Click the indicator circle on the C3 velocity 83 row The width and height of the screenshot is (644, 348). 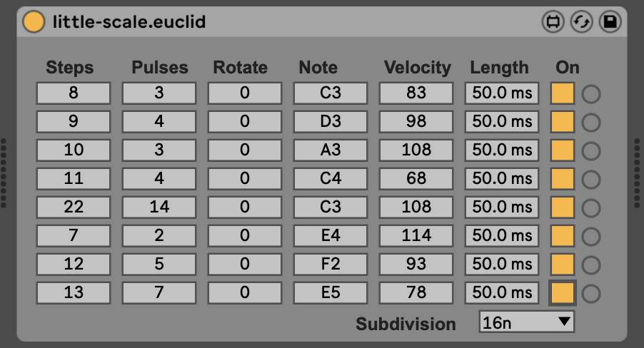(x=591, y=94)
